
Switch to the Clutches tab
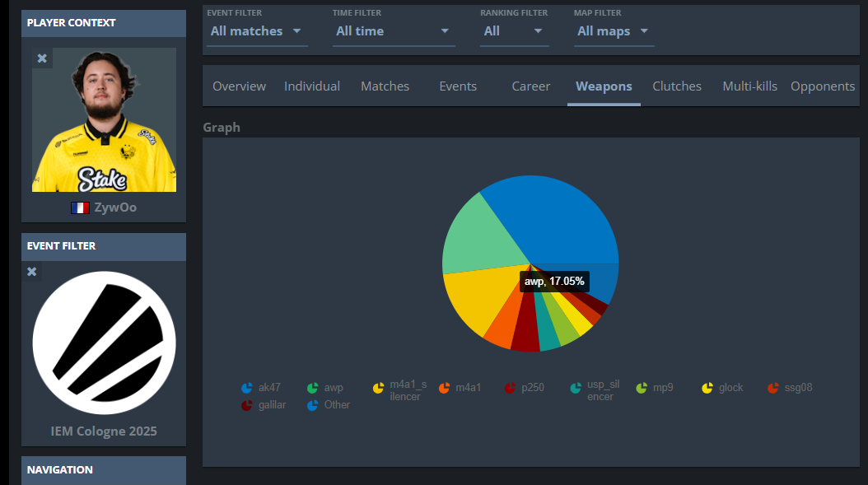pyautogui.click(x=677, y=86)
